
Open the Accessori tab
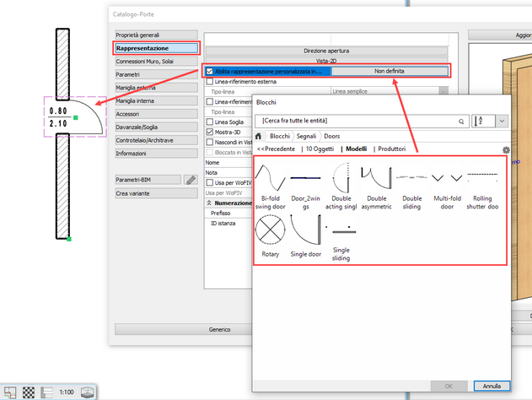click(157, 114)
